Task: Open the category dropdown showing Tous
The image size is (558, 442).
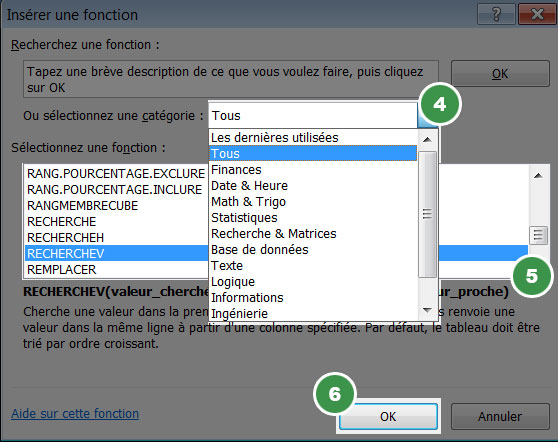Action: 313,116
